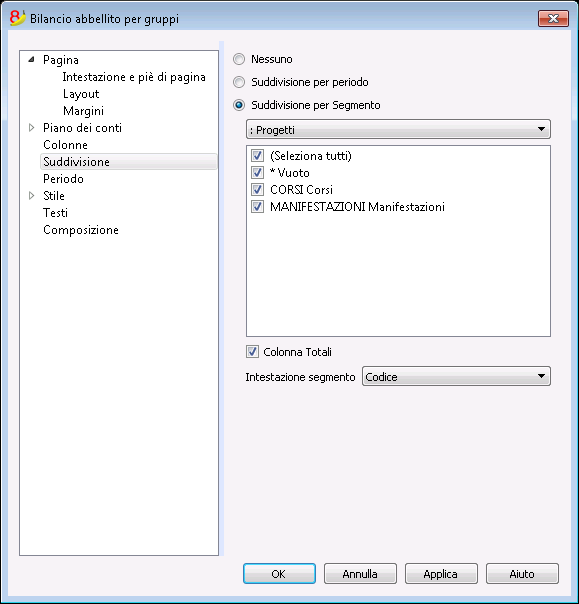Open Intestazione segmento Codice dropdown
Viewport: 579px width, 604px height.
click(456, 376)
